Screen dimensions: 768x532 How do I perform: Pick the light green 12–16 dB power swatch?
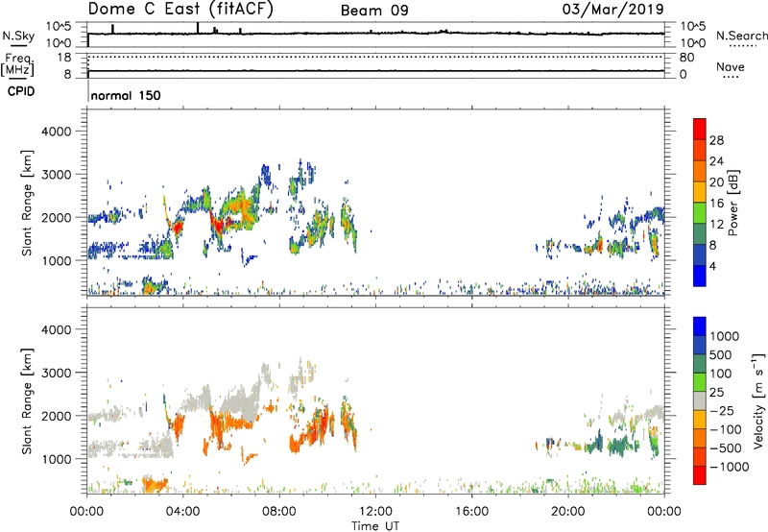[700, 213]
